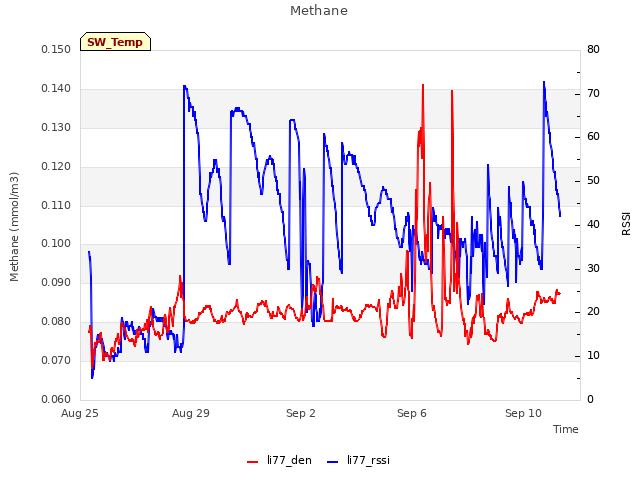Screen dimensions: 640x480
Task: Click the RSSI right axis label
Action: (x=626, y=223)
